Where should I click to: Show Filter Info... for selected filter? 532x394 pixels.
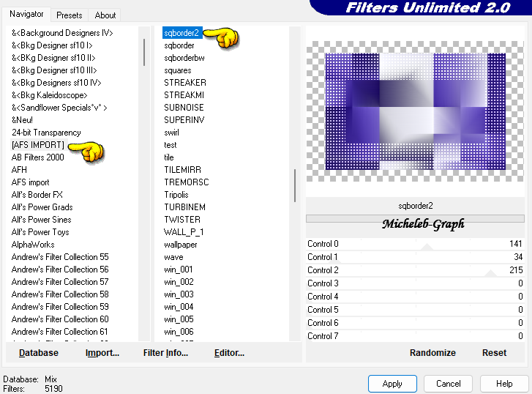pos(166,353)
